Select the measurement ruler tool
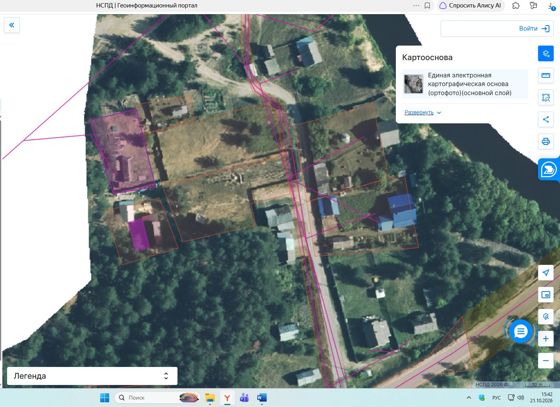560x407 pixels. (x=545, y=75)
